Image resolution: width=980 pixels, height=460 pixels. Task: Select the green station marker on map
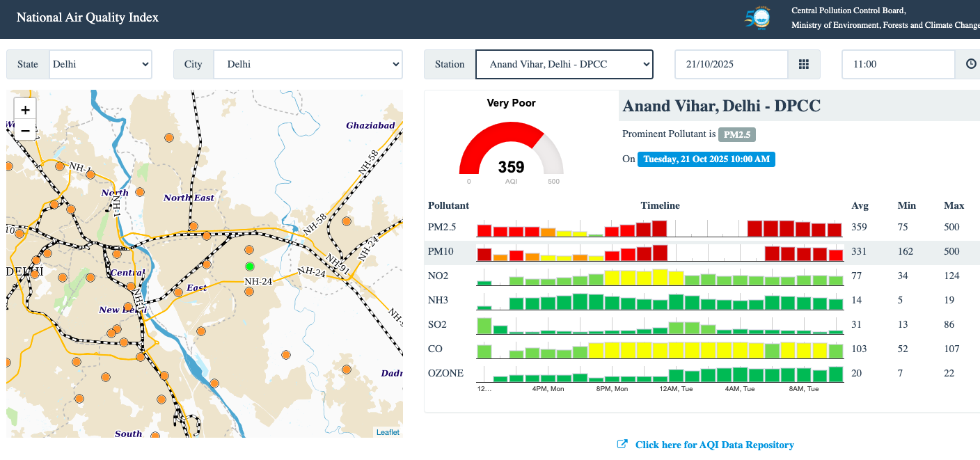point(250,267)
